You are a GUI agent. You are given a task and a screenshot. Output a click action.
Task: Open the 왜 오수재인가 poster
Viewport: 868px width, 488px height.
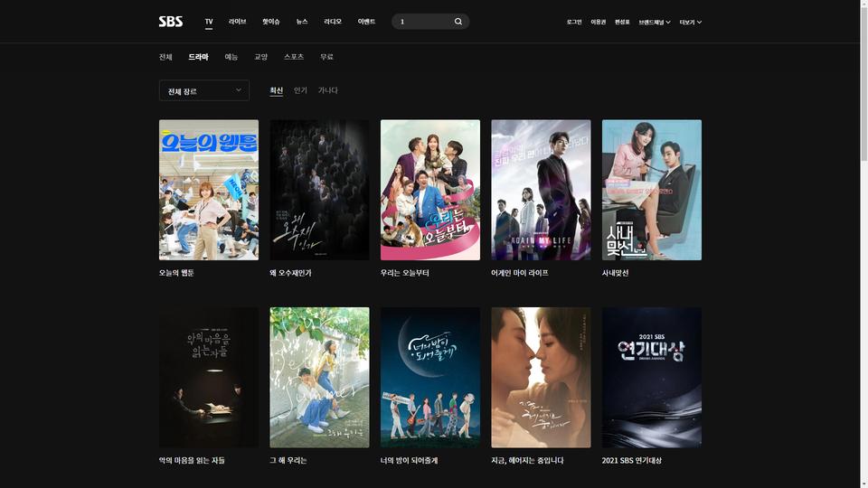[x=319, y=190]
